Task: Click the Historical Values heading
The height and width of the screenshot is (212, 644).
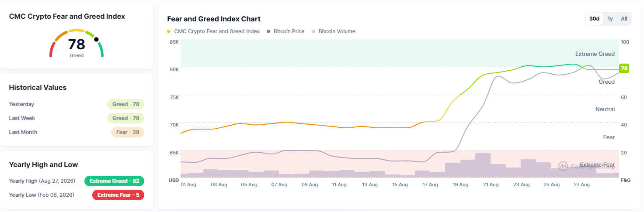Action: (x=38, y=87)
